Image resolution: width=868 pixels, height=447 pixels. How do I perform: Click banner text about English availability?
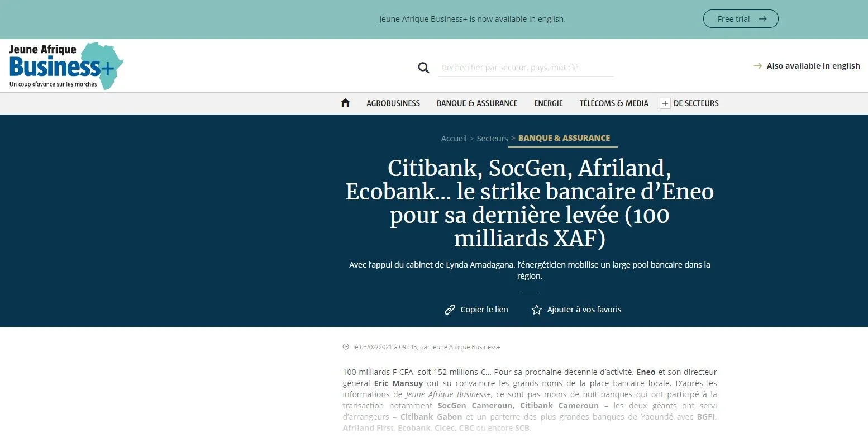[x=473, y=19]
